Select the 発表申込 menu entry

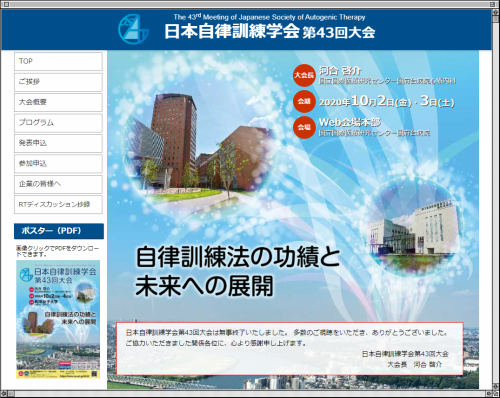(58, 143)
